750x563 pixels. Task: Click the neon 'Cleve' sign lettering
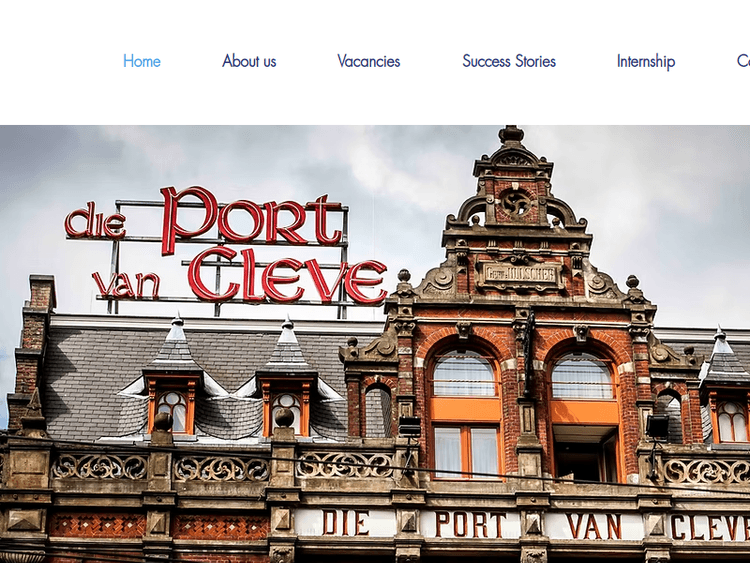pos(287,275)
